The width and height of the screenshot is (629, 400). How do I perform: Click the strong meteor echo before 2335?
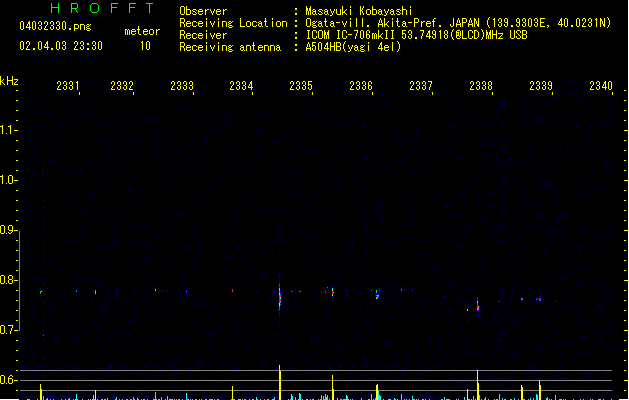(280, 298)
